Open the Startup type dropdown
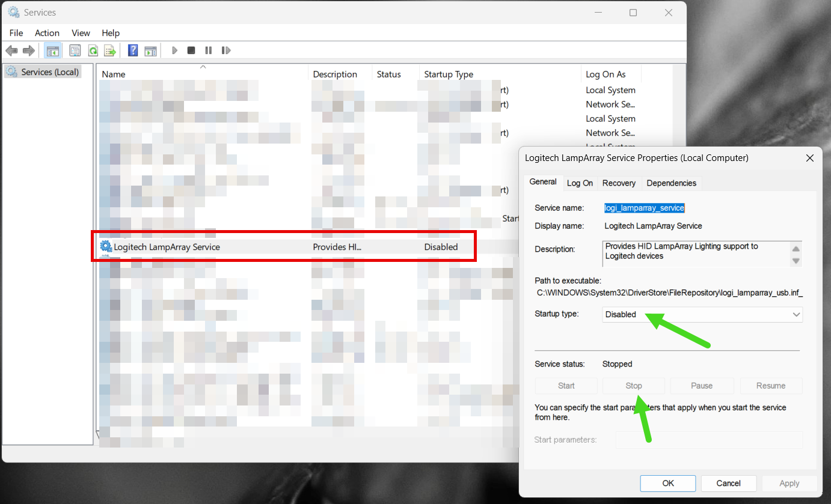831x504 pixels. (702, 314)
